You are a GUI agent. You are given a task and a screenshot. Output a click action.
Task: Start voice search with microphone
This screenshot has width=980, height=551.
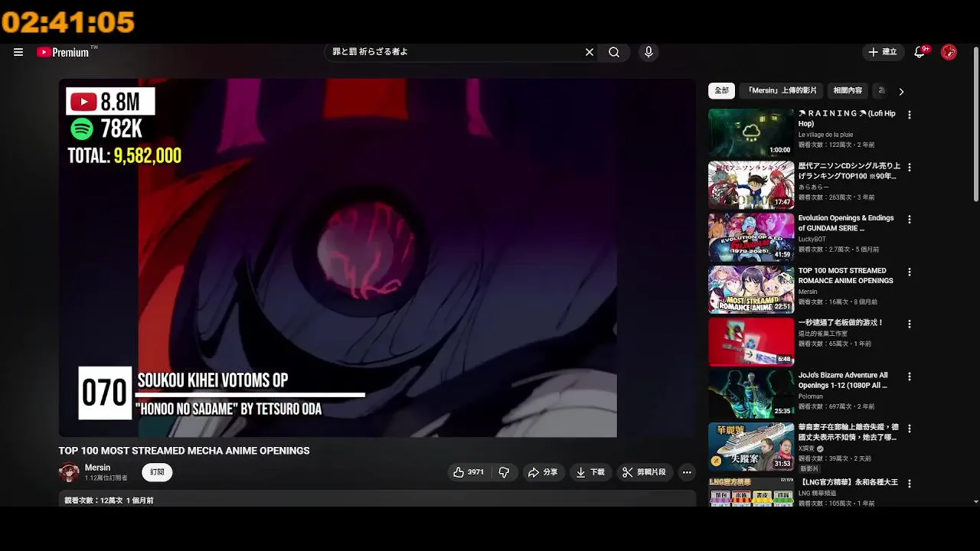(x=648, y=52)
